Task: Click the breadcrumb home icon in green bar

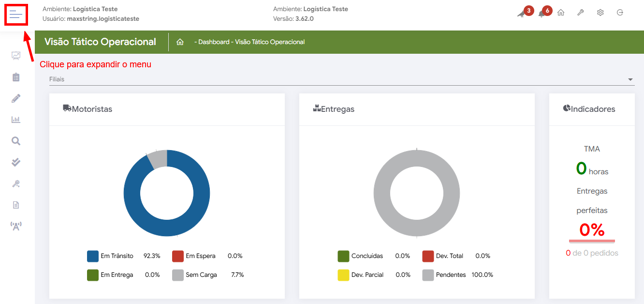Action: pyautogui.click(x=180, y=42)
